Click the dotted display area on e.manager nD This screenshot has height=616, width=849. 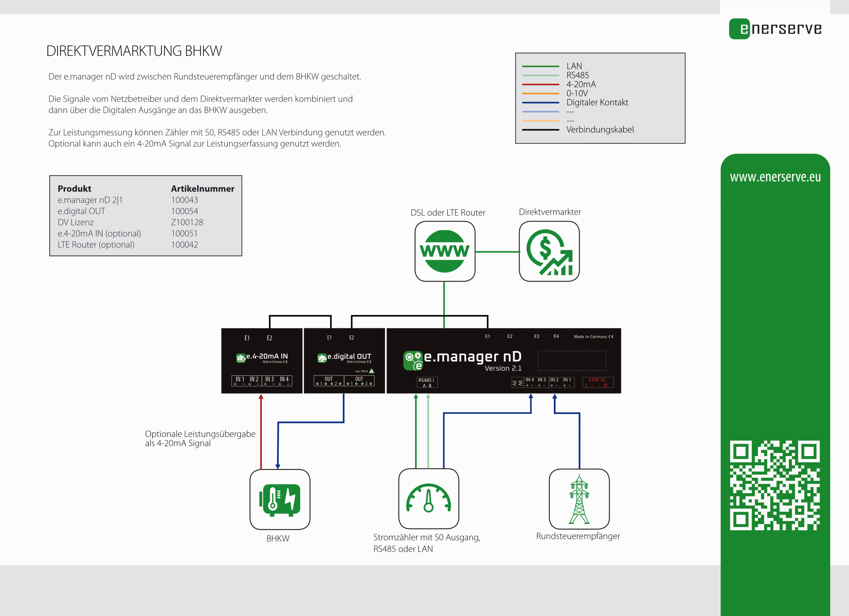(572, 361)
